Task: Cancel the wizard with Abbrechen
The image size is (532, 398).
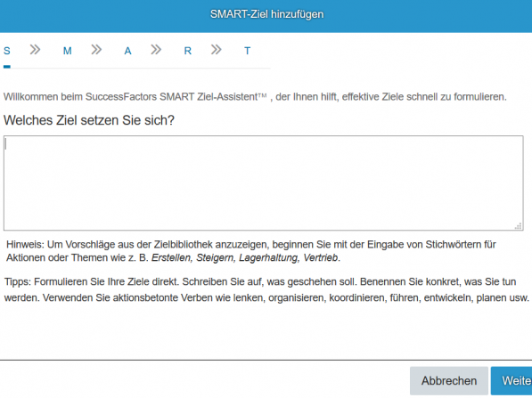Action: tap(449, 381)
